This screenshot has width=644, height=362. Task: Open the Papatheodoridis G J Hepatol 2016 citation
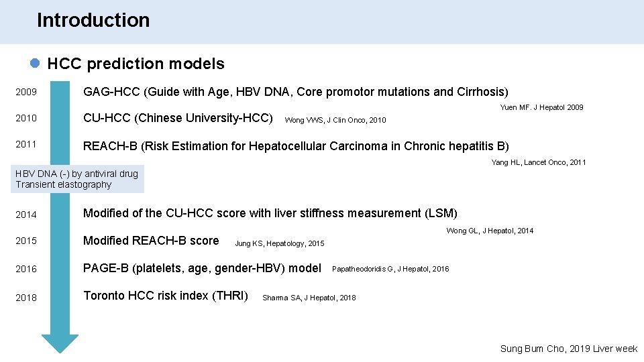(x=390, y=269)
